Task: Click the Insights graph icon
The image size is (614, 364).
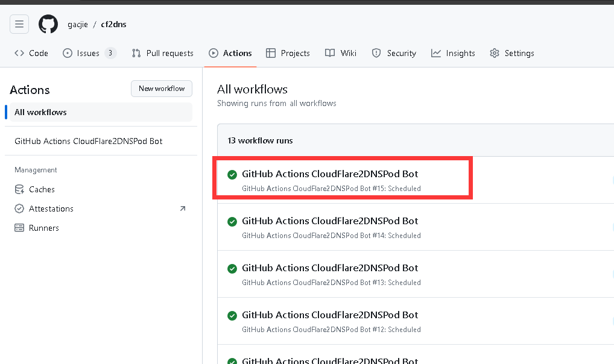Action: [x=436, y=53]
